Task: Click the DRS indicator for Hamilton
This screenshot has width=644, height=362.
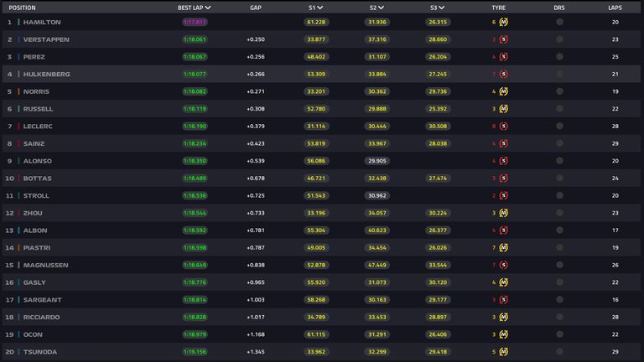Action: [559, 22]
